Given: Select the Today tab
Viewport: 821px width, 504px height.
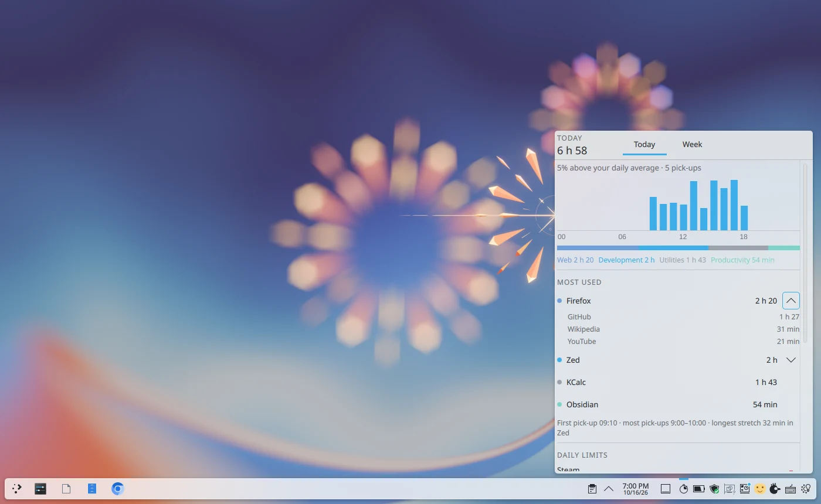Looking at the screenshot, I should pos(644,145).
